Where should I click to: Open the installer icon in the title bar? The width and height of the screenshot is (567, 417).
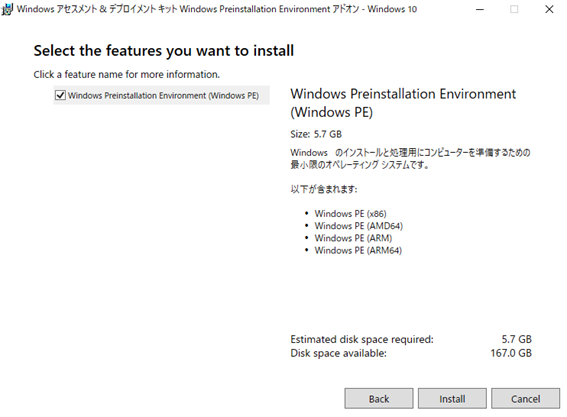[7, 9]
